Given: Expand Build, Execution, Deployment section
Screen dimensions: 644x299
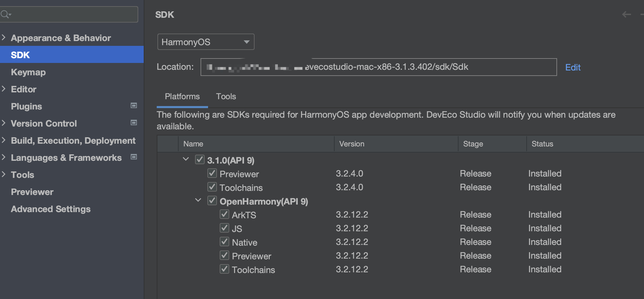Looking at the screenshot, I should [4, 140].
